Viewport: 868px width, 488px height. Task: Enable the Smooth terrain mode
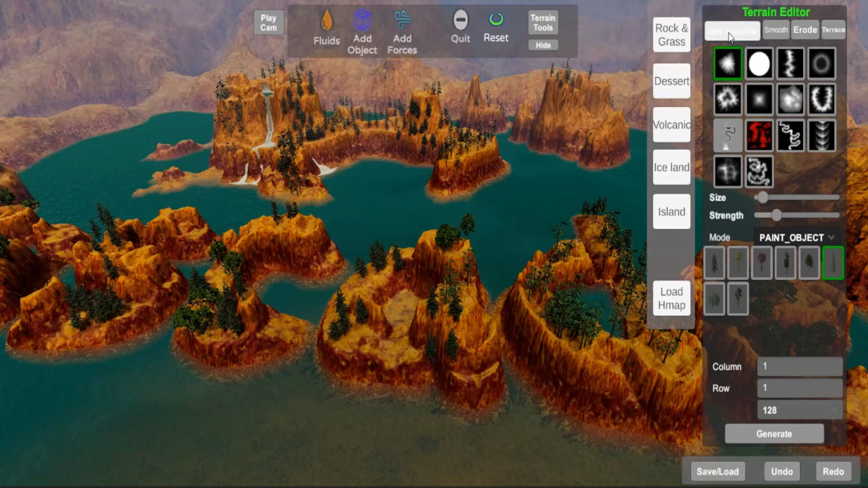(776, 30)
